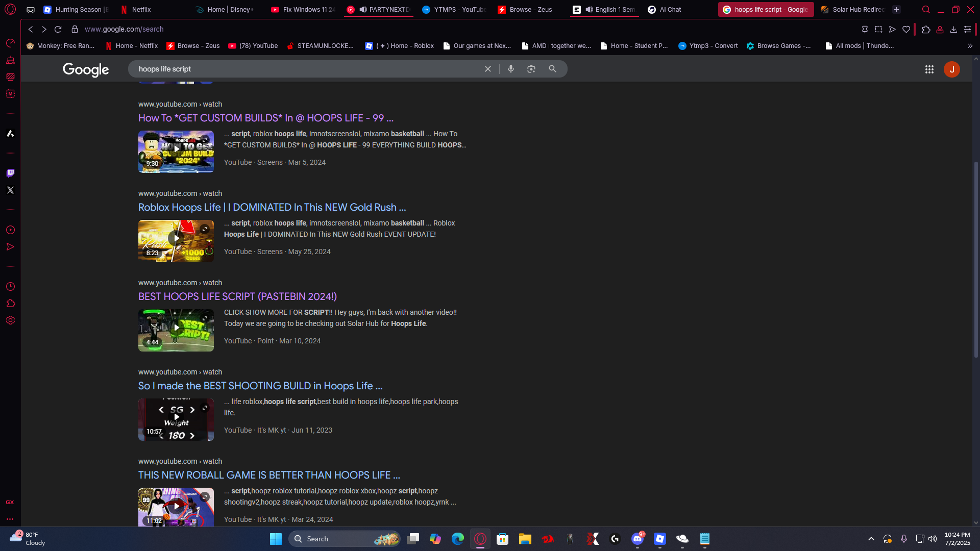Toggle the pin icon in address bar

[865, 30]
